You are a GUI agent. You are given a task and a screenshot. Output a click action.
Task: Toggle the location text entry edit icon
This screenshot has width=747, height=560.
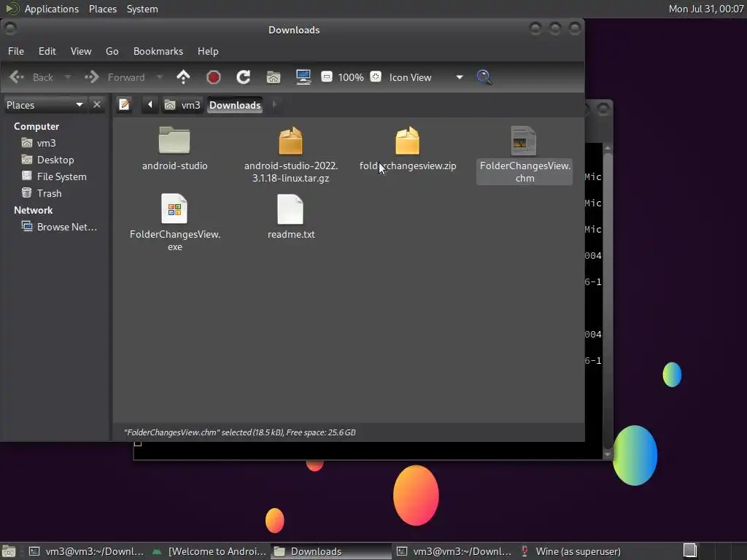click(x=124, y=104)
